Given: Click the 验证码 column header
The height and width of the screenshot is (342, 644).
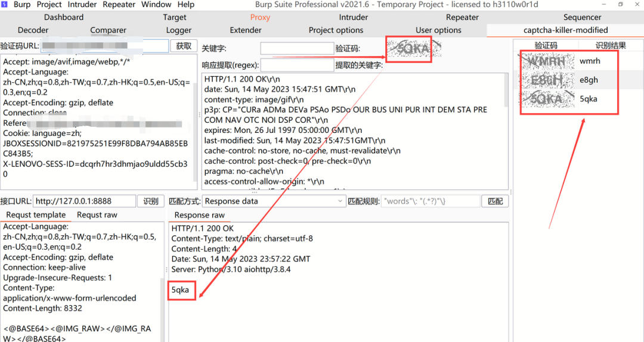Looking at the screenshot, I should [x=546, y=45].
